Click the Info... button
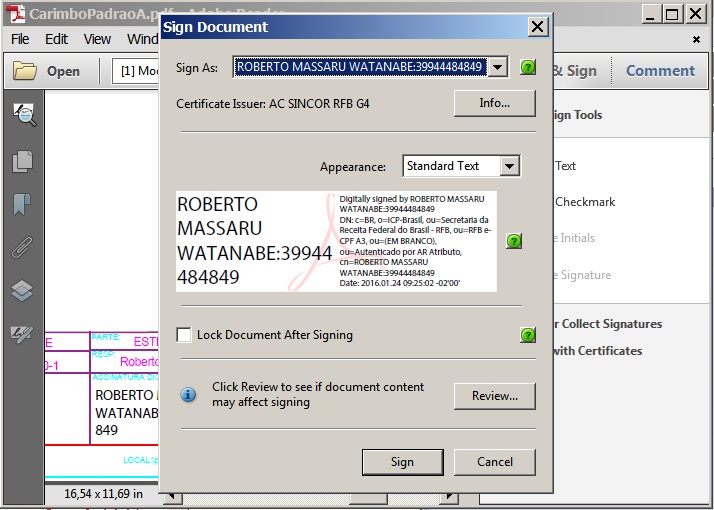 click(495, 103)
